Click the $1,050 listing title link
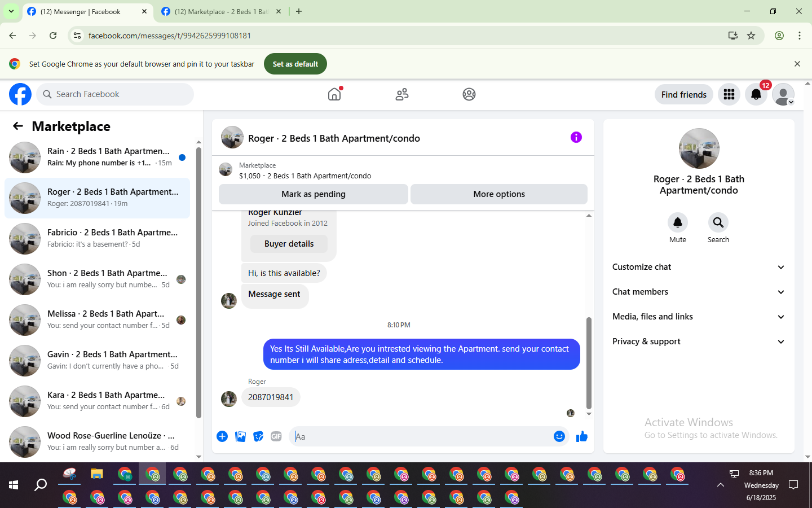The height and width of the screenshot is (508, 812). click(305, 176)
